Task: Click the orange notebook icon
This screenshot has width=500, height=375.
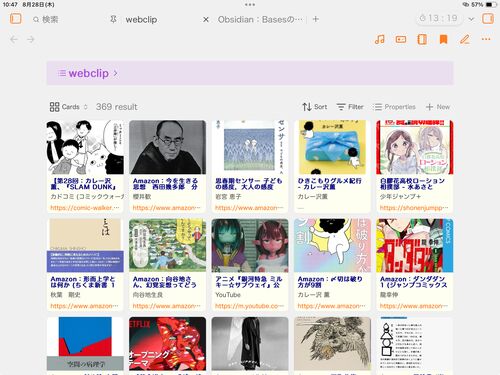Action: (x=422, y=40)
